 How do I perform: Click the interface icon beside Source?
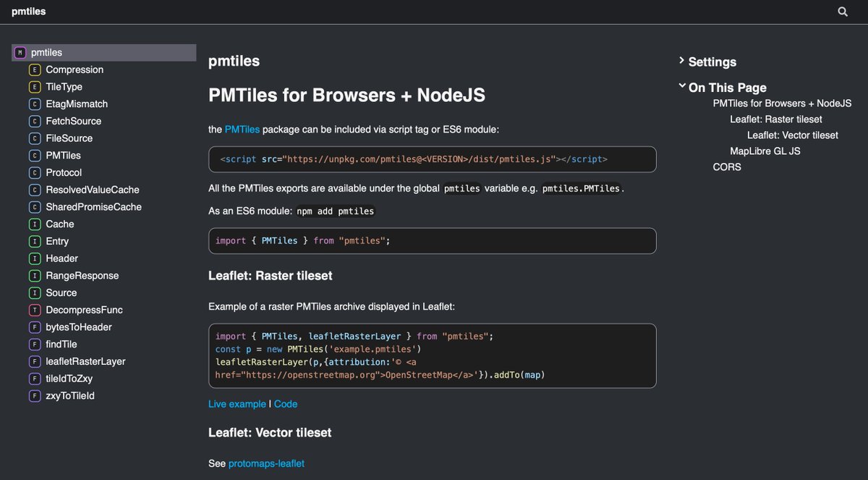35,292
